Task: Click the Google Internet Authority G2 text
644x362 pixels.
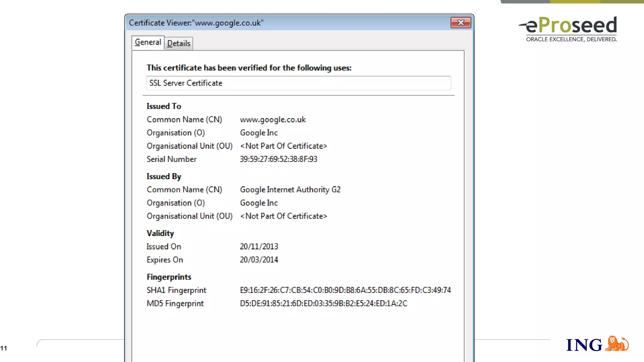Action: [x=290, y=190]
